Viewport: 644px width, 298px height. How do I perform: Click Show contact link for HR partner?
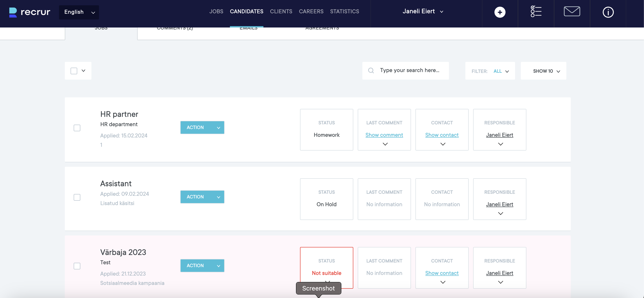pyautogui.click(x=442, y=135)
